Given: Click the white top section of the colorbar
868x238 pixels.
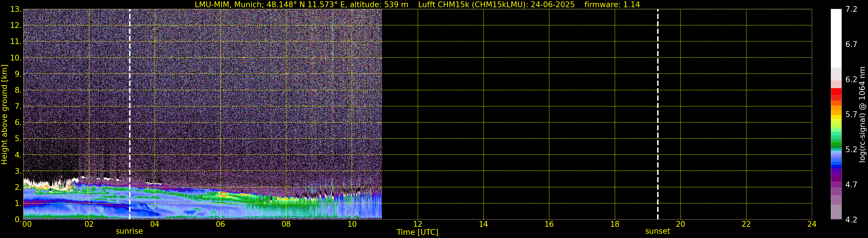Looking at the screenshot, I should pos(836,38).
